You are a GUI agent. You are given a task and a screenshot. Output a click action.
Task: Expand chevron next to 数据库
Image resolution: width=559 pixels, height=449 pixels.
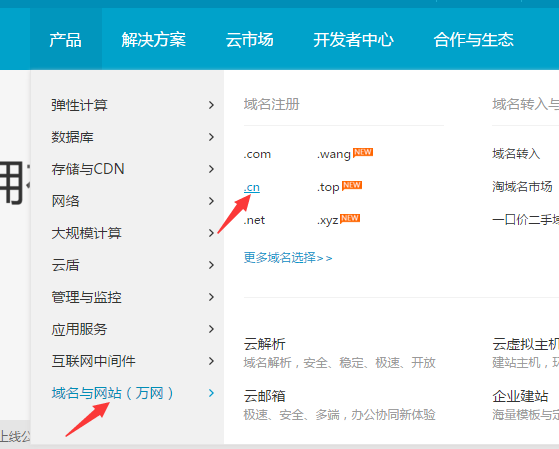(211, 137)
